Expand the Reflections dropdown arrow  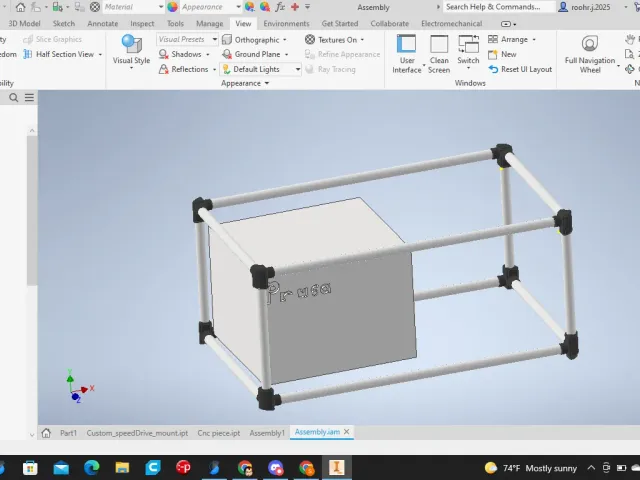(214, 69)
